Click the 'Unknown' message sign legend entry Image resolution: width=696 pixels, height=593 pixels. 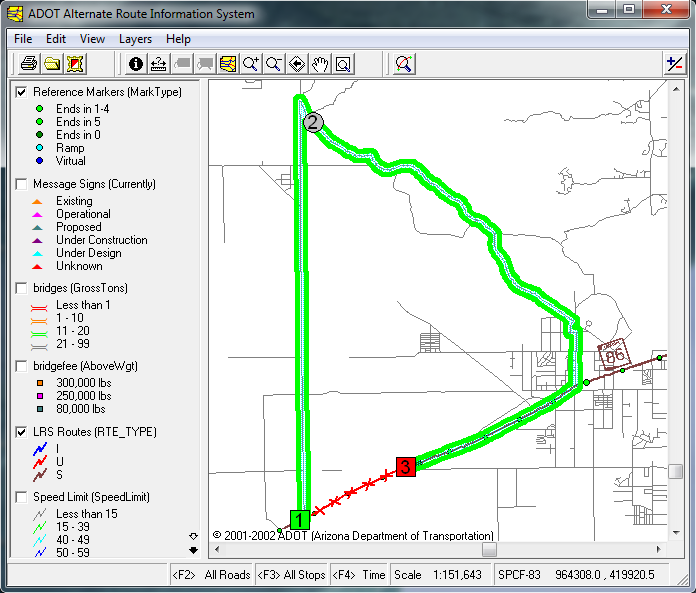tap(79, 266)
